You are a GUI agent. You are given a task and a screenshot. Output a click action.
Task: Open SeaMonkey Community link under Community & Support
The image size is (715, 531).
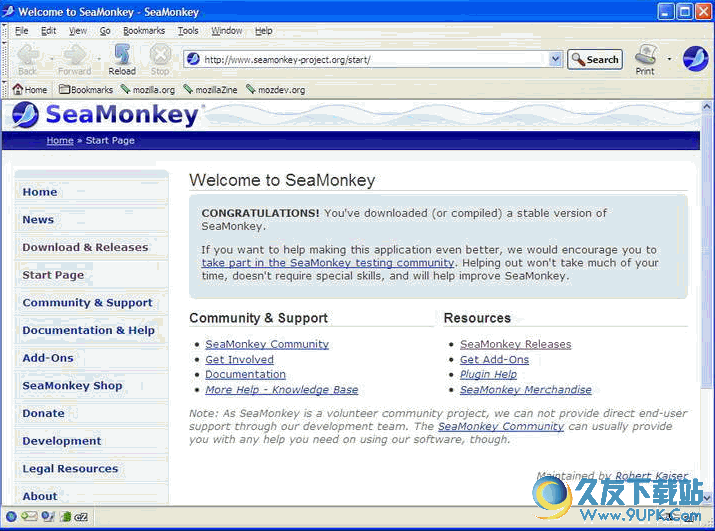pos(267,344)
